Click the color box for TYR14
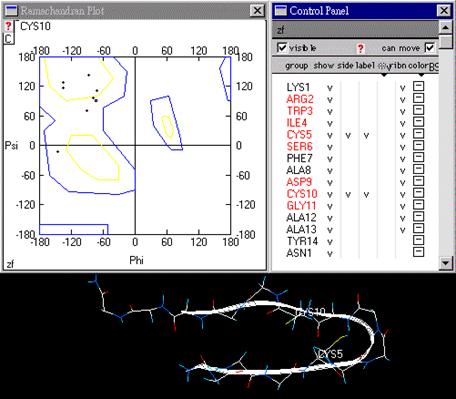Image resolution: width=456 pixels, height=399 pixels. pyautogui.click(x=418, y=240)
